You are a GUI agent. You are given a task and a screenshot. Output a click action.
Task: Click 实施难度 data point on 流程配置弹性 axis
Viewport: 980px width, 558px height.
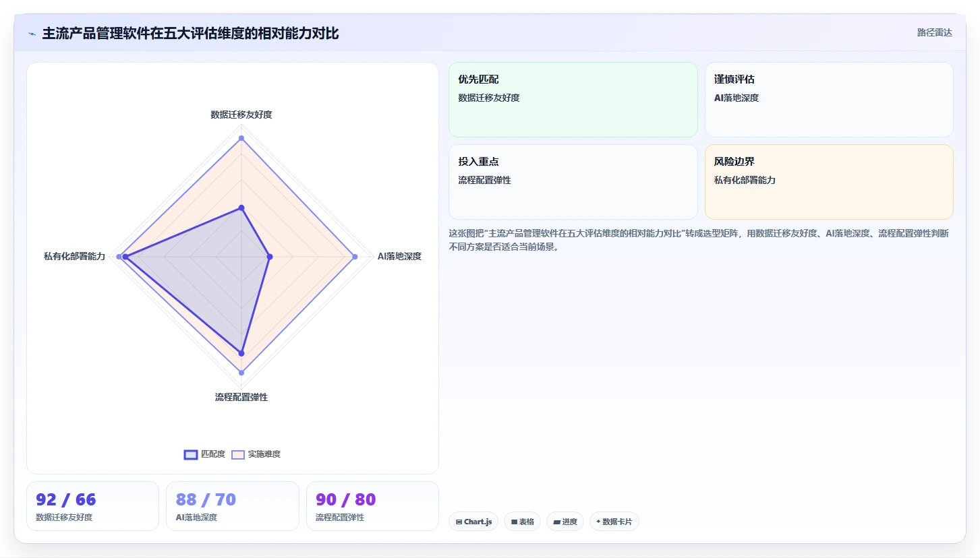tap(241, 373)
